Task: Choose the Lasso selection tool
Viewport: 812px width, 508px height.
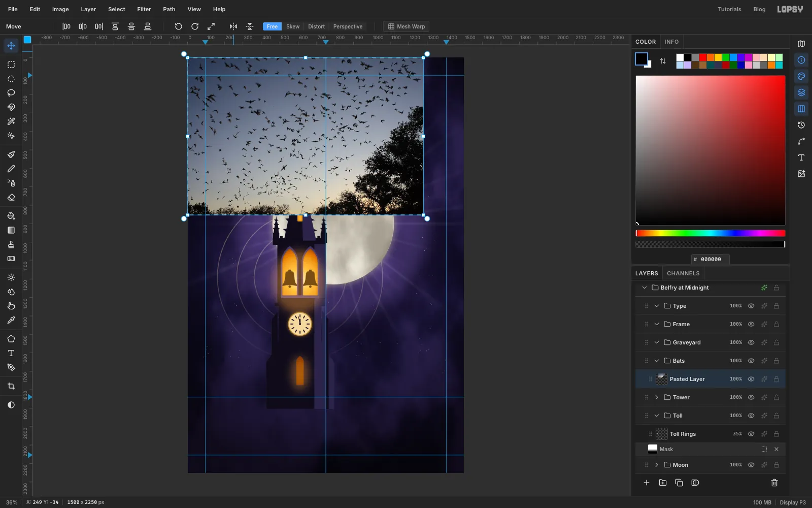Action: click(11, 93)
